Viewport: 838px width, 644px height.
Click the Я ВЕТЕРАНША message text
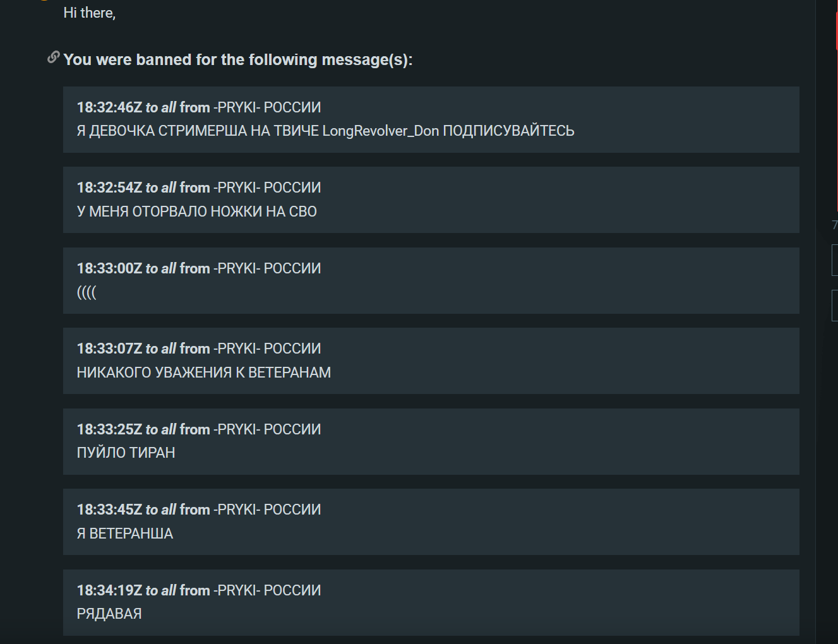click(x=124, y=534)
